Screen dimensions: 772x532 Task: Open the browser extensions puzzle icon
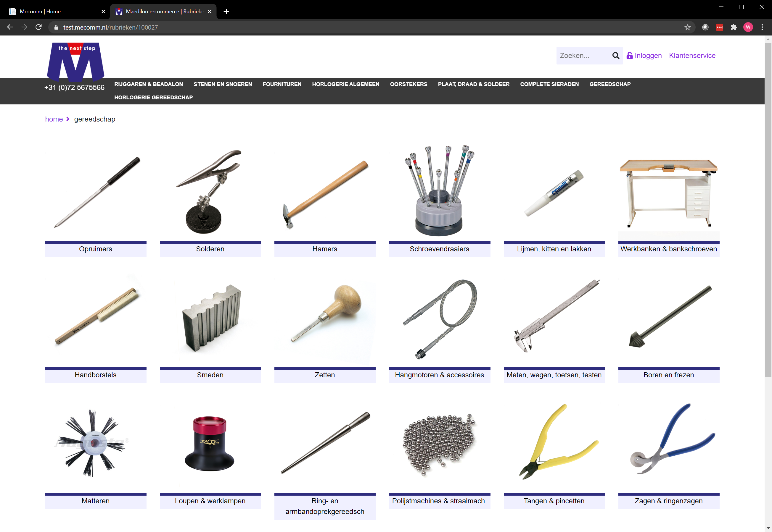(733, 27)
